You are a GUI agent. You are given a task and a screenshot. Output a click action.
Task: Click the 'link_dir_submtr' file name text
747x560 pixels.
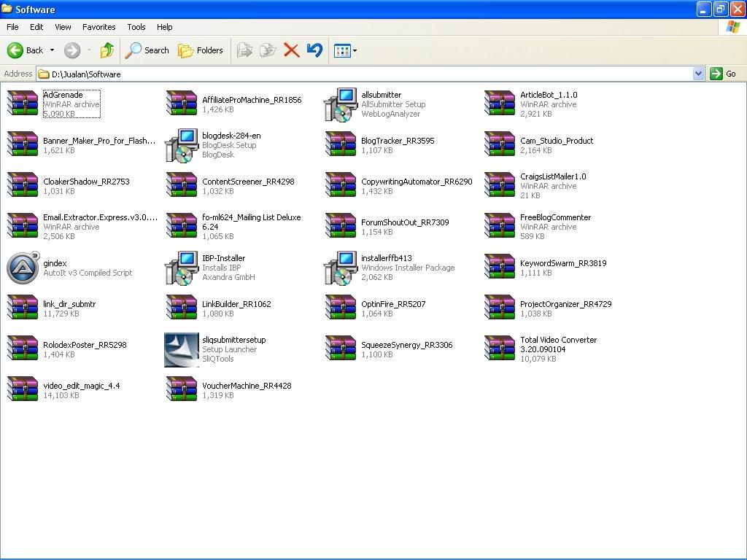click(69, 304)
